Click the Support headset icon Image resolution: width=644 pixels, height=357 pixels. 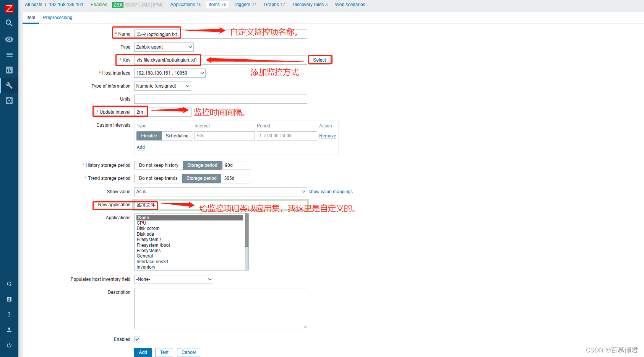click(9, 284)
